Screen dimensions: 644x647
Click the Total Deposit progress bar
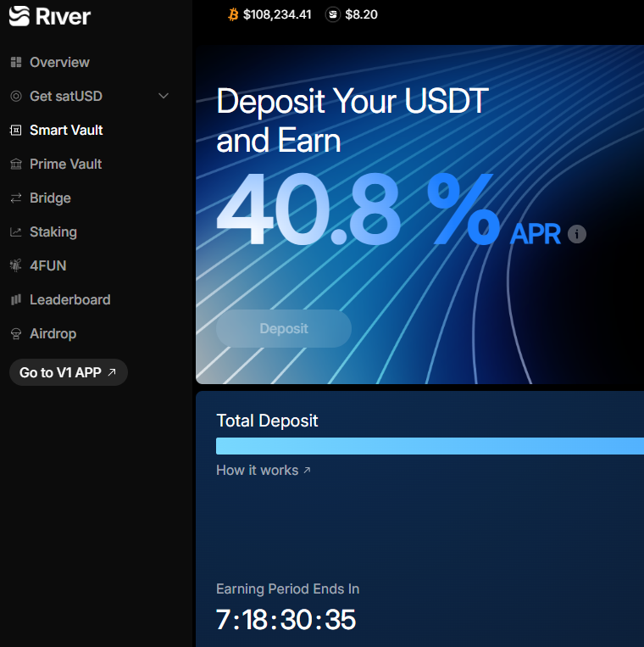tap(430, 446)
